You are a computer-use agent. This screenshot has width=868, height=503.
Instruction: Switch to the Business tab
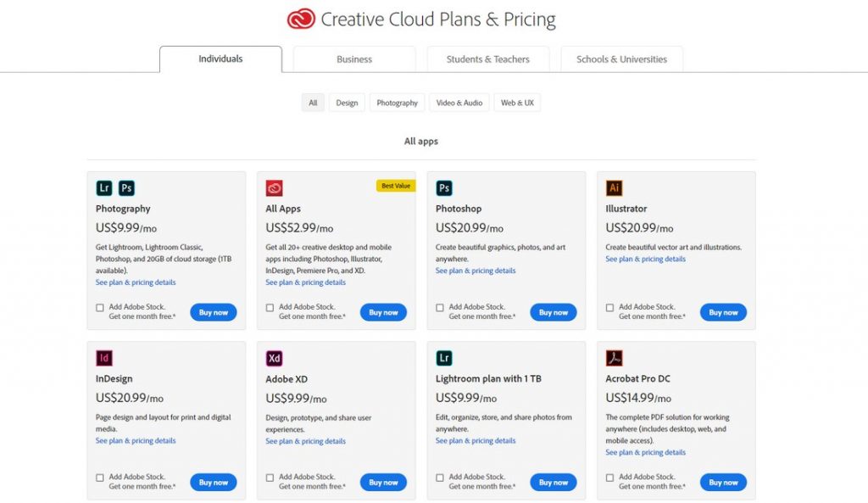tap(354, 59)
